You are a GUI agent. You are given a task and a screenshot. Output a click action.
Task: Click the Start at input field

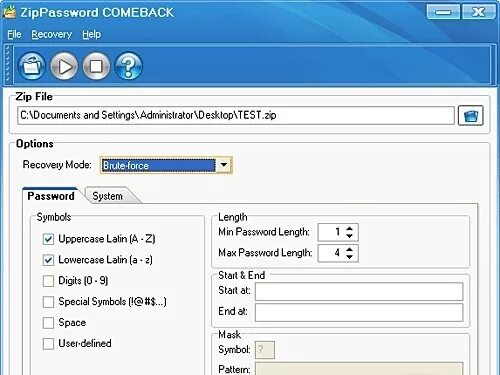coord(359,292)
